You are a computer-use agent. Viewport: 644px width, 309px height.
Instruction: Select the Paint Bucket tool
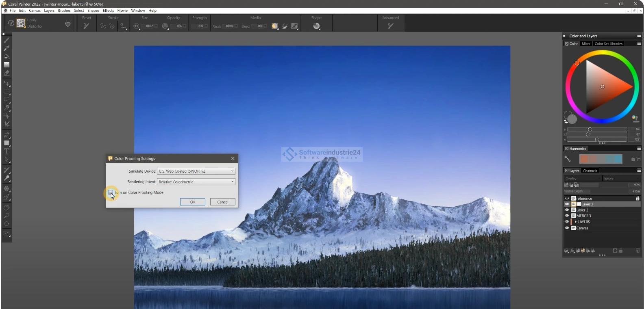tap(7, 56)
